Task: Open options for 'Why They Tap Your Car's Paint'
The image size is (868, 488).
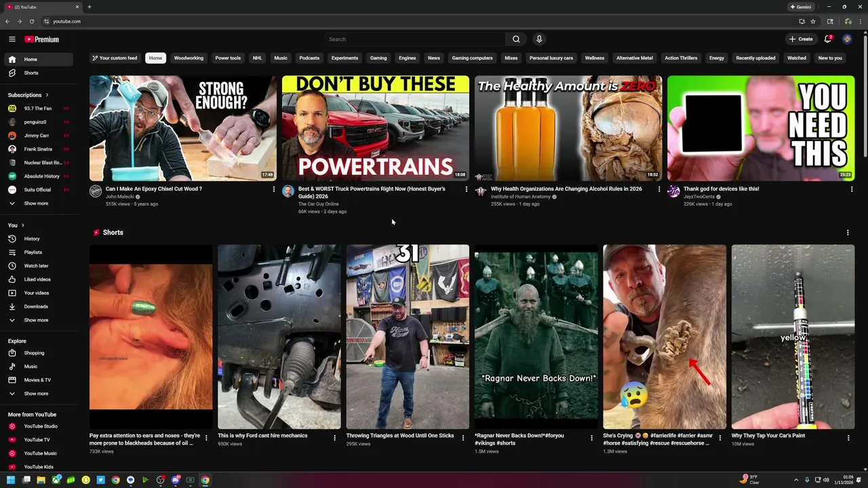Action: coord(848,439)
